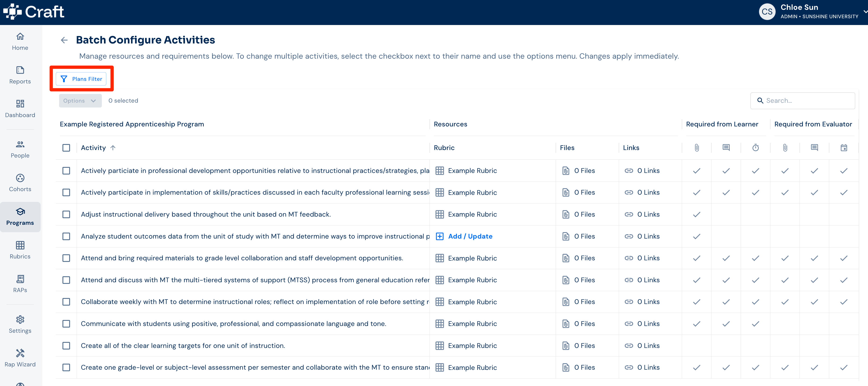
Task: Select checkbox for 'Actively particiate in professional development'
Action: coord(66,171)
